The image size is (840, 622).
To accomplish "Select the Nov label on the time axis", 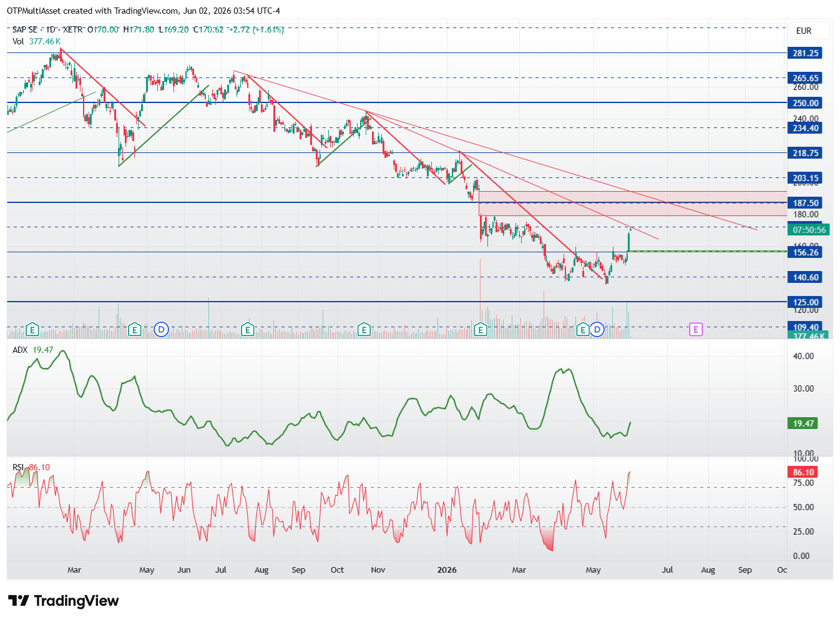I will point(378,570).
